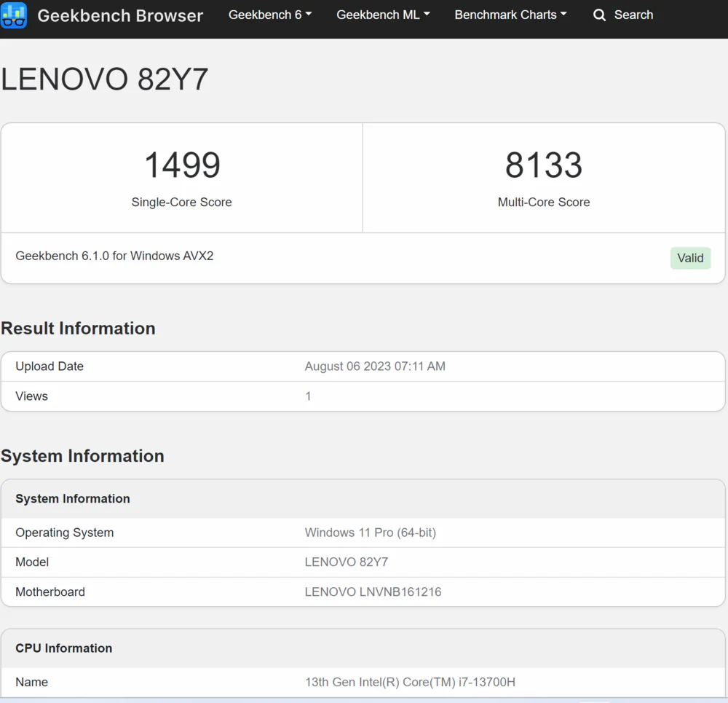Click the Views count value 1

pos(308,396)
